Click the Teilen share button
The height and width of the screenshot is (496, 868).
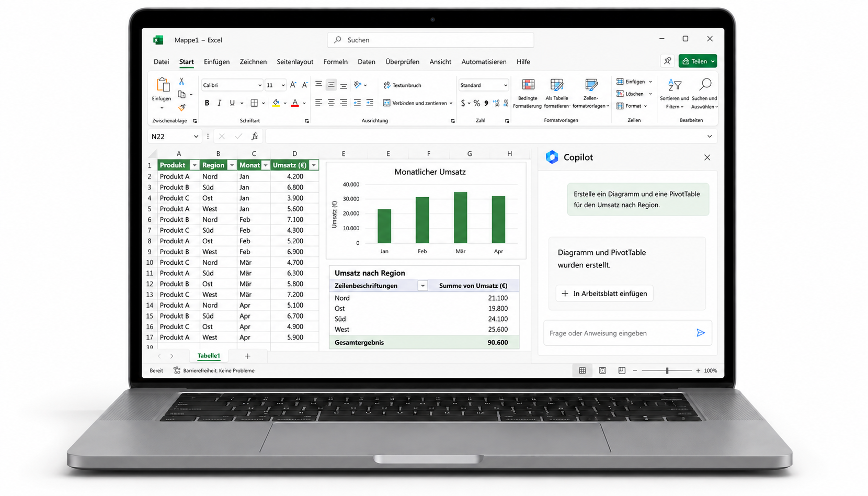tap(698, 61)
